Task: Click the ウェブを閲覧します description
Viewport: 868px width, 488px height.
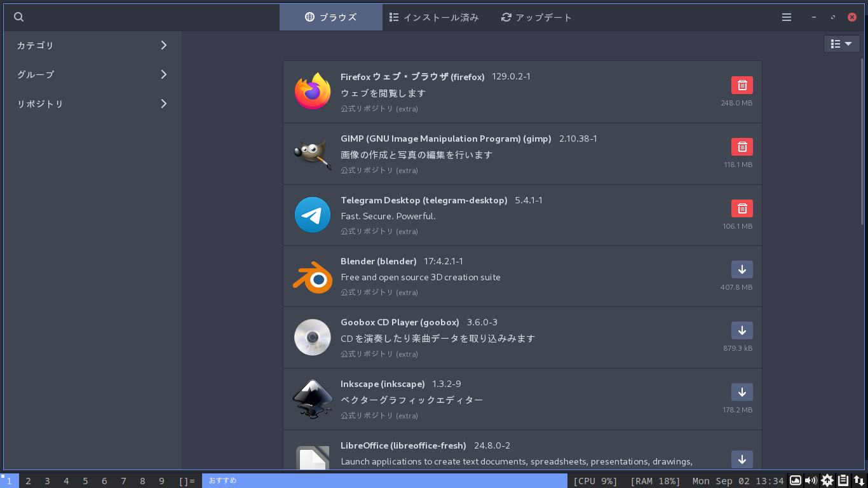Action: click(383, 93)
